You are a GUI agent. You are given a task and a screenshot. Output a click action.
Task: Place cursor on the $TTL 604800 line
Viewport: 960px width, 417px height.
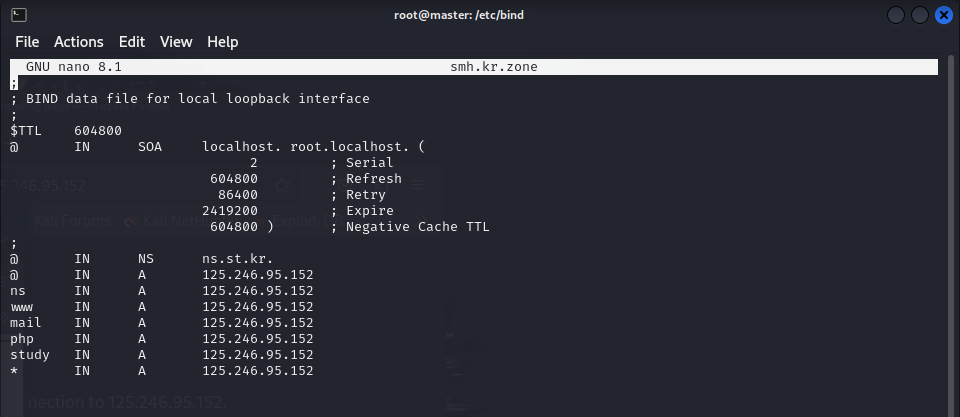[66, 130]
